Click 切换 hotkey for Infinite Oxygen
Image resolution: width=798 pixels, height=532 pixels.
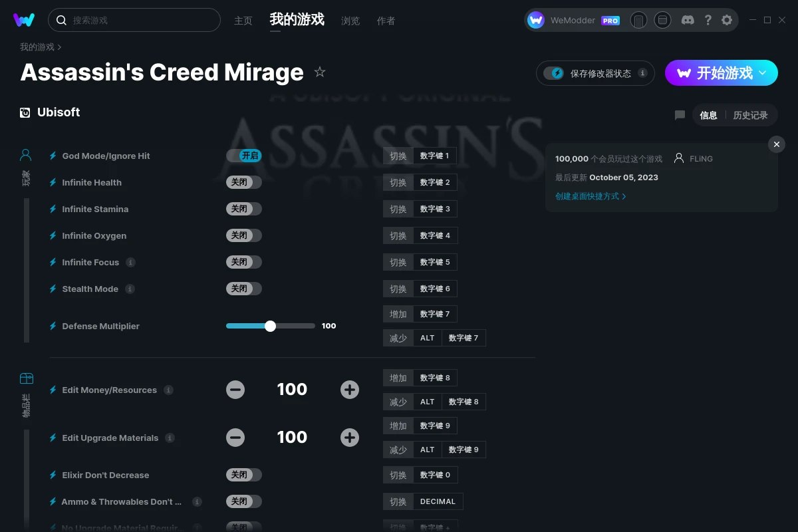tap(398, 235)
